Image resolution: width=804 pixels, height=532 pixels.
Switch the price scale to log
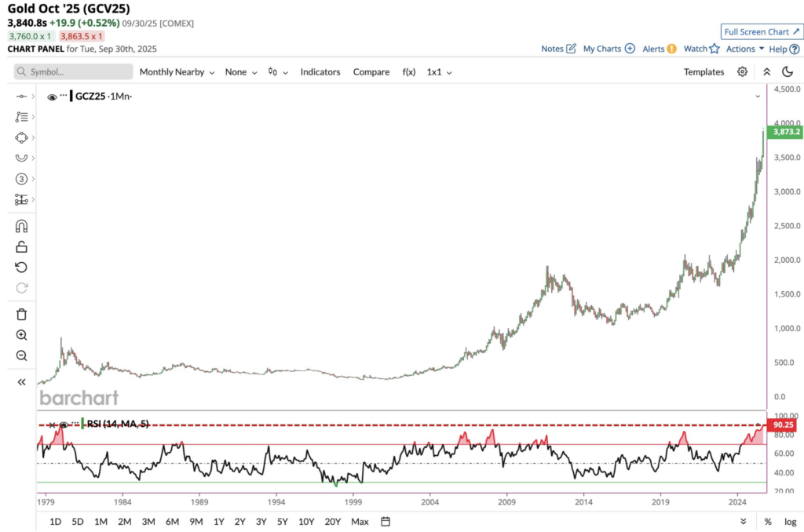789,521
